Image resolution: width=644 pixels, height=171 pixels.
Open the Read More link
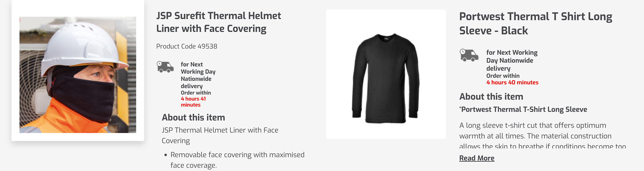tap(477, 158)
